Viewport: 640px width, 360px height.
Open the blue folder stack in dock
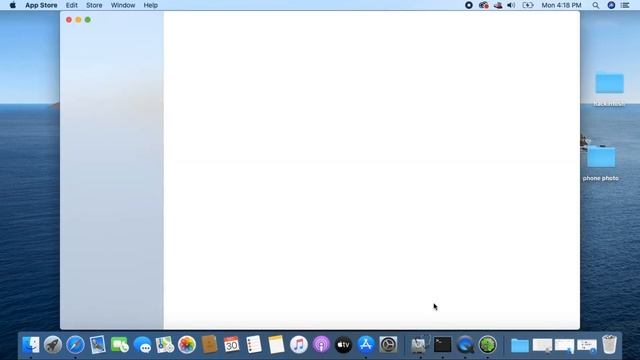point(520,346)
